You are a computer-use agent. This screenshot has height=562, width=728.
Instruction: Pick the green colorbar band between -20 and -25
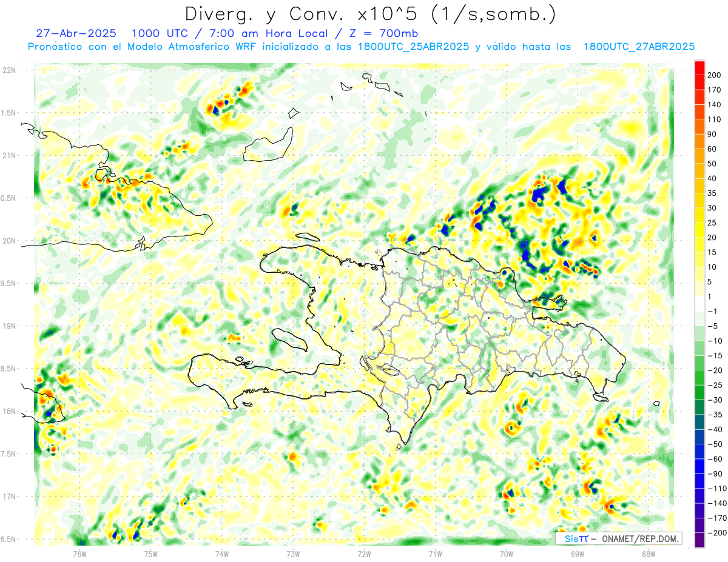(700, 378)
